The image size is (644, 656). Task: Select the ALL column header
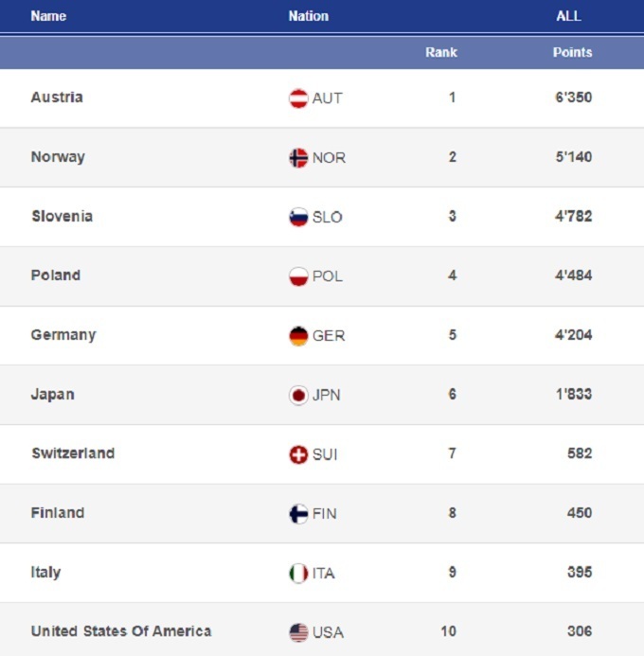point(568,16)
